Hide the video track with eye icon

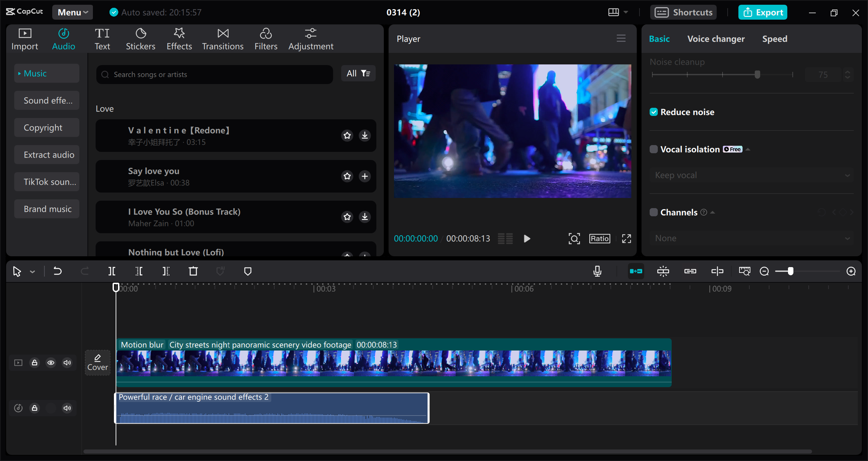click(x=51, y=363)
